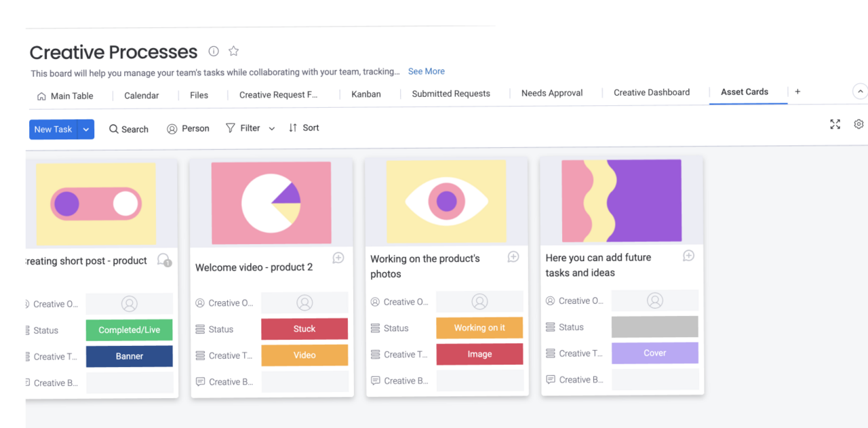Image resolution: width=868 pixels, height=428 pixels.
Task: Star the Creative Processes board as favorite
Action: [233, 52]
